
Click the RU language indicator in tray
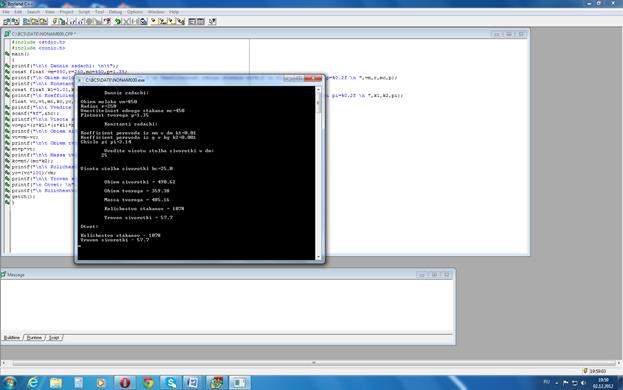pos(547,382)
